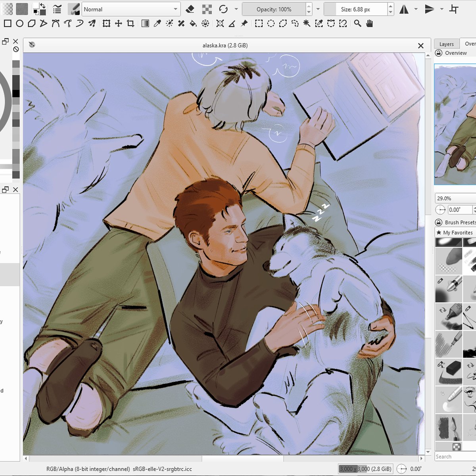Reset colors to black and white
The height and width of the screenshot is (476, 476).
[x=36, y=12]
